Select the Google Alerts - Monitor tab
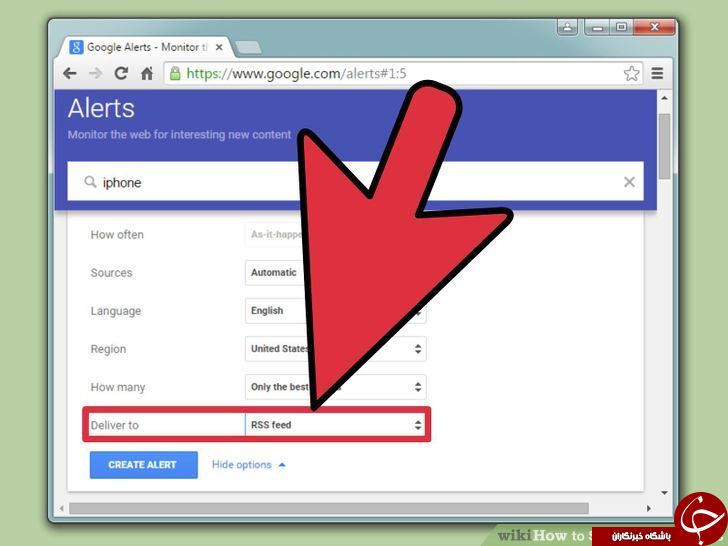The width and height of the screenshot is (728, 546). [x=147, y=47]
